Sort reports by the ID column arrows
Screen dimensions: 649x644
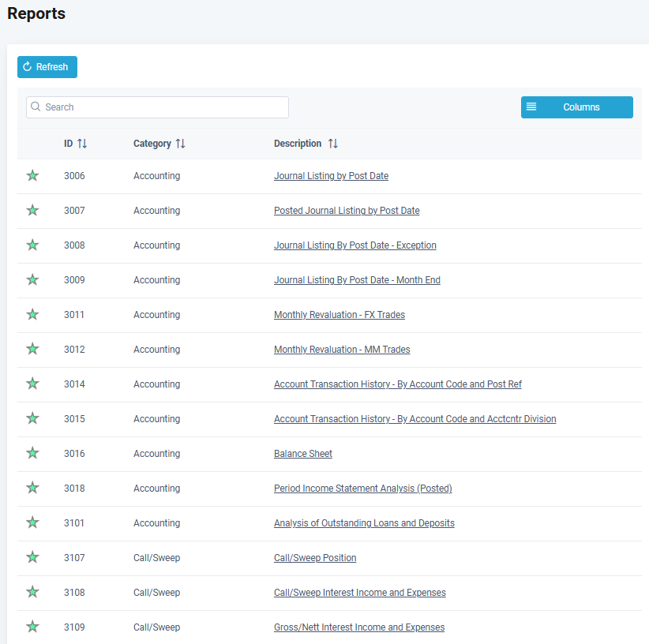point(82,144)
